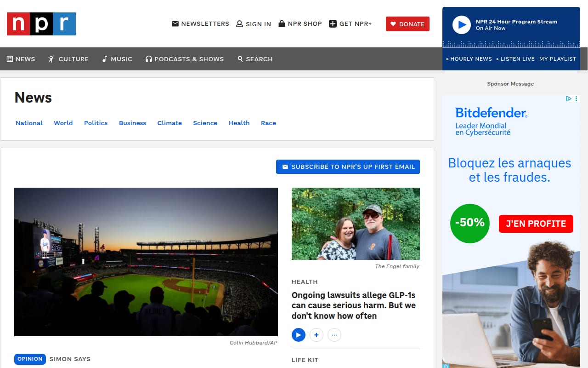
Task: Click the Sign In person icon
Action: pyautogui.click(x=239, y=23)
